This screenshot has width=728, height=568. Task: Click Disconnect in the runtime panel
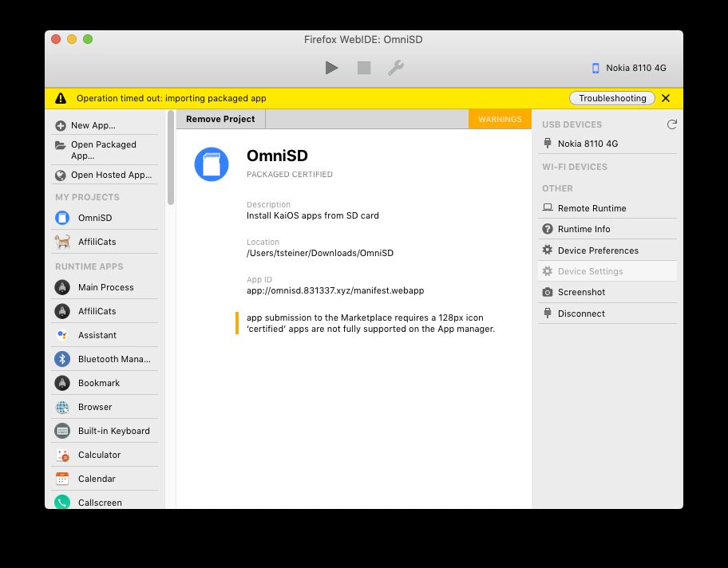pyautogui.click(x=581, y=314)
